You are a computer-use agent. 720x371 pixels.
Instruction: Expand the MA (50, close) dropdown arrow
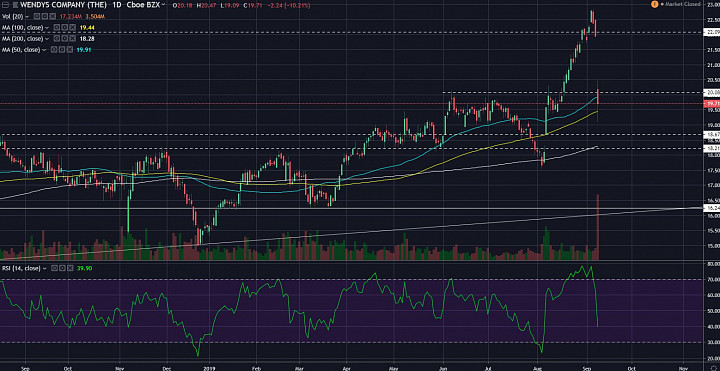tap(44, 50)
